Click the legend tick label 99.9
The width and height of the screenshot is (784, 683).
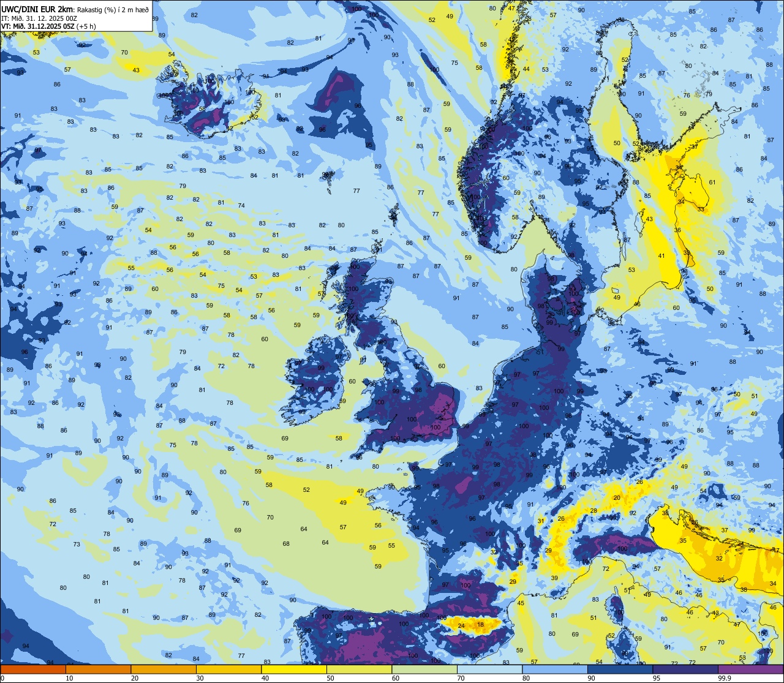coord(725,678)
